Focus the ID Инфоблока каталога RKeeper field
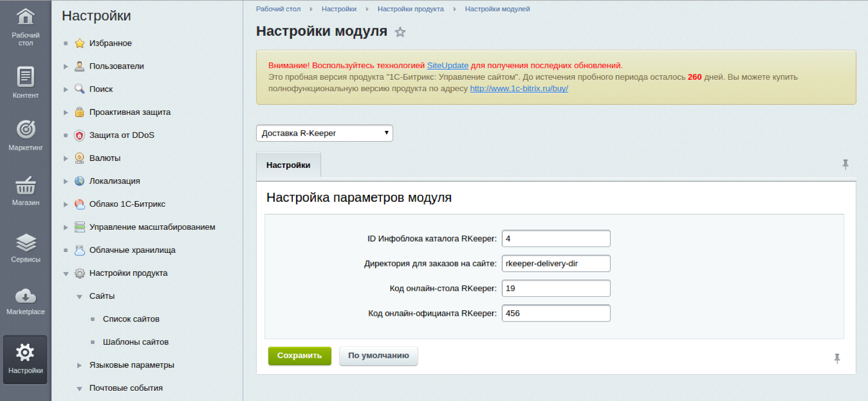 (556, 239)
